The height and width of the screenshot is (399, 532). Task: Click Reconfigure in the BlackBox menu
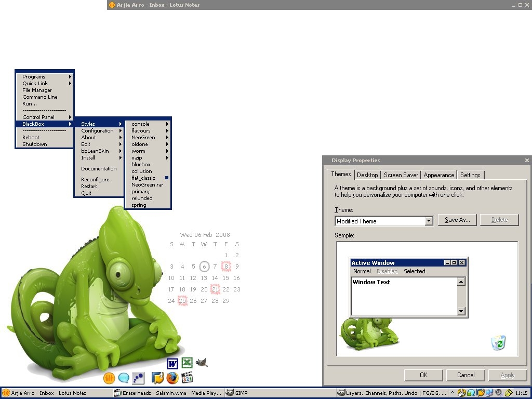(95, 180)
